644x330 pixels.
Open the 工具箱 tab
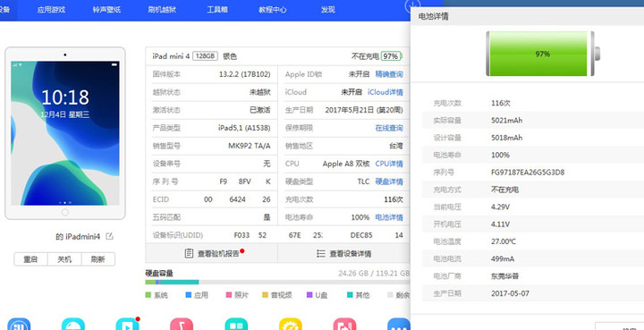tap(217, 10)
